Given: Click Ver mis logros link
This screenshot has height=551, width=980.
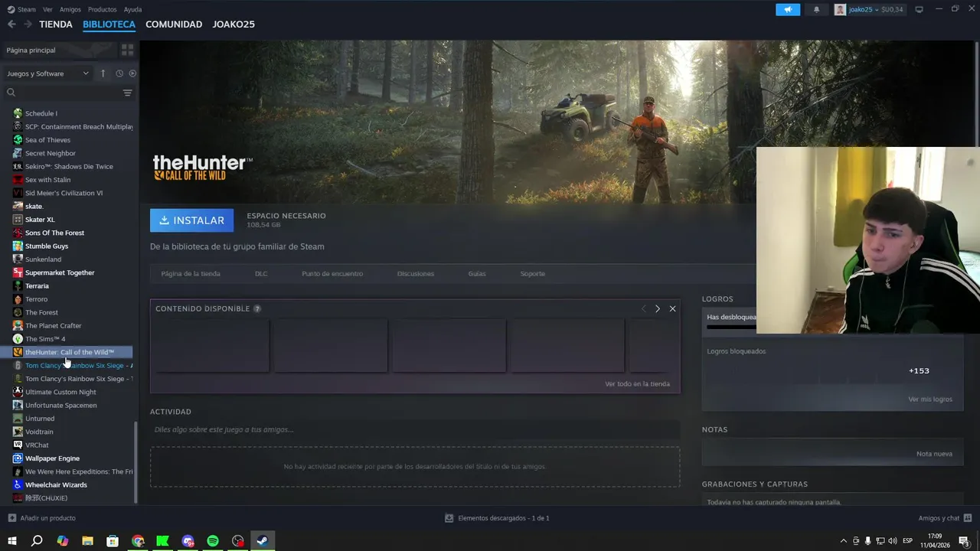Looking at the screenshot, I should (x=930, y=399).
